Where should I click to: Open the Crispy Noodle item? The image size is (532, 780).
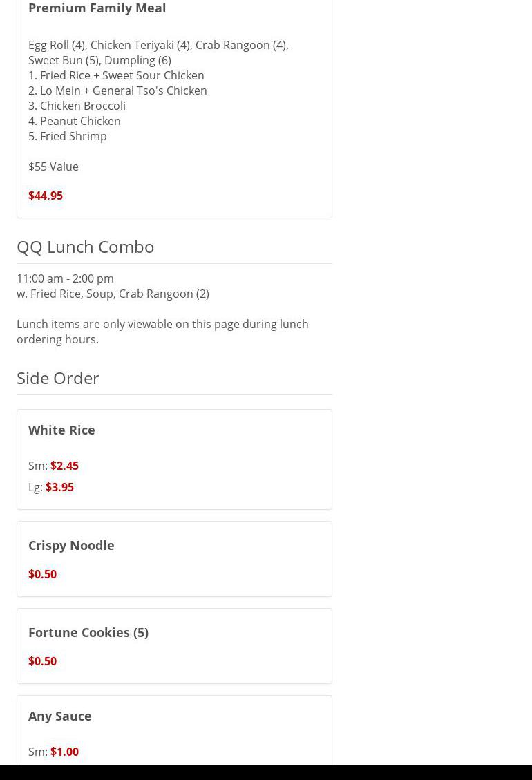[x=71, y=545]
